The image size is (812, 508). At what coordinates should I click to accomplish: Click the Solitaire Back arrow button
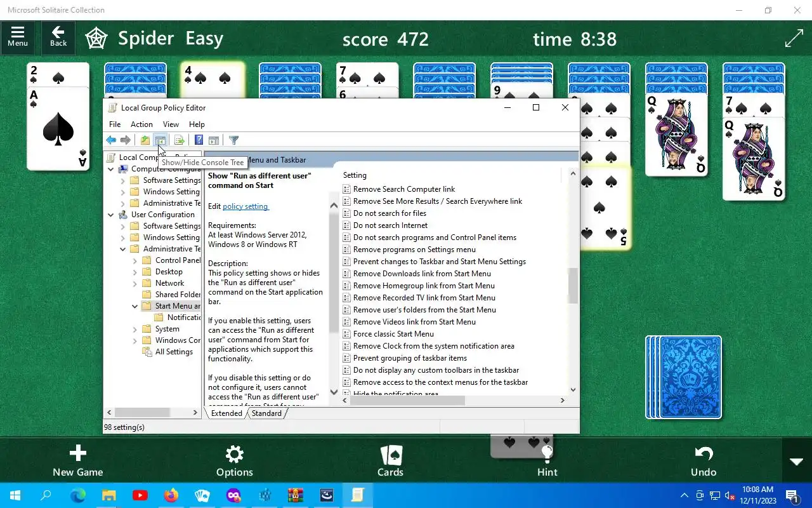58,37
